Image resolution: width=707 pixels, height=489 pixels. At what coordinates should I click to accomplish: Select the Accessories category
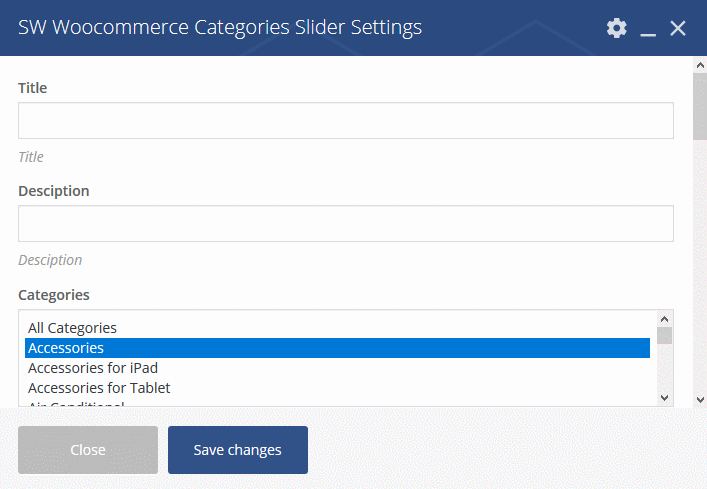click(337, 348)
